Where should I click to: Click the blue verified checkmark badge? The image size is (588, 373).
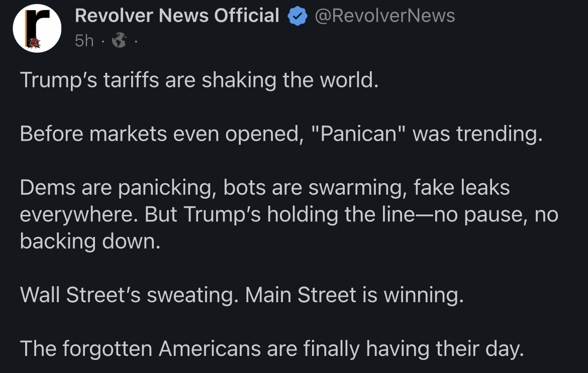click(x=298, y=17)
